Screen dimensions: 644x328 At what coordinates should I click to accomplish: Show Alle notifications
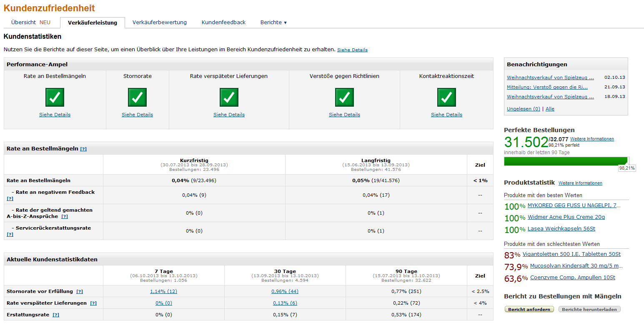coord(550,109)
